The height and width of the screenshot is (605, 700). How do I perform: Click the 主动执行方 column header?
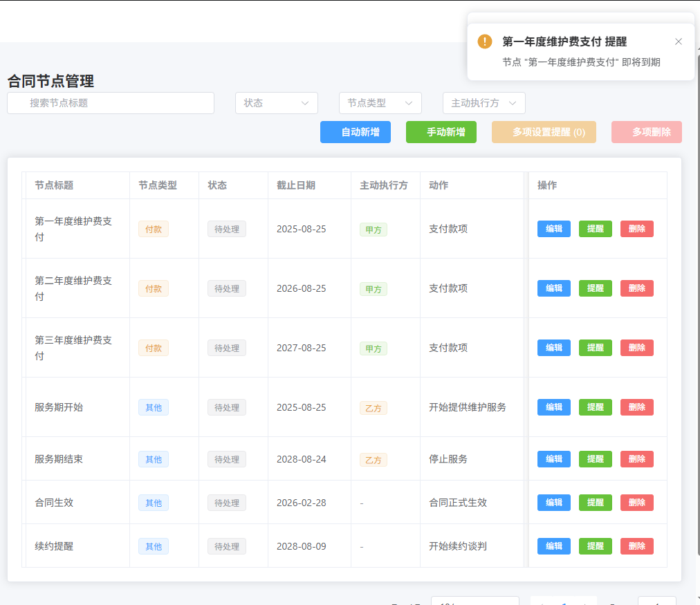(x=384, y=185)
